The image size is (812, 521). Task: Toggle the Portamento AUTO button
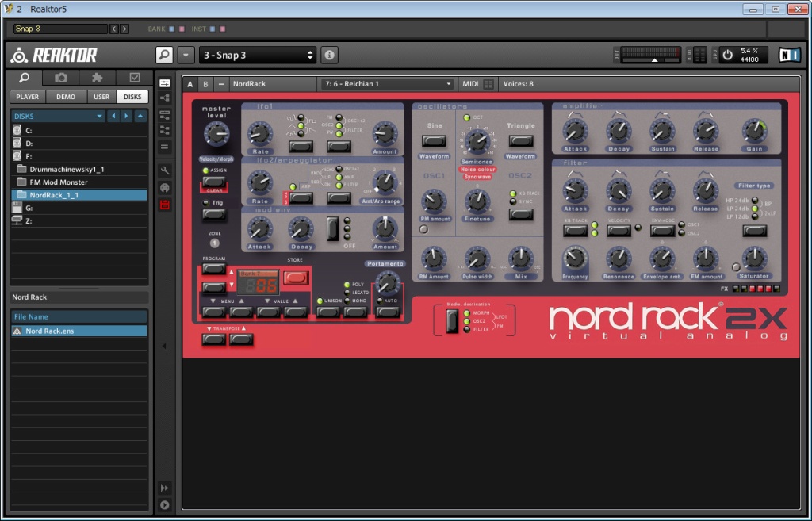[387, 312]
